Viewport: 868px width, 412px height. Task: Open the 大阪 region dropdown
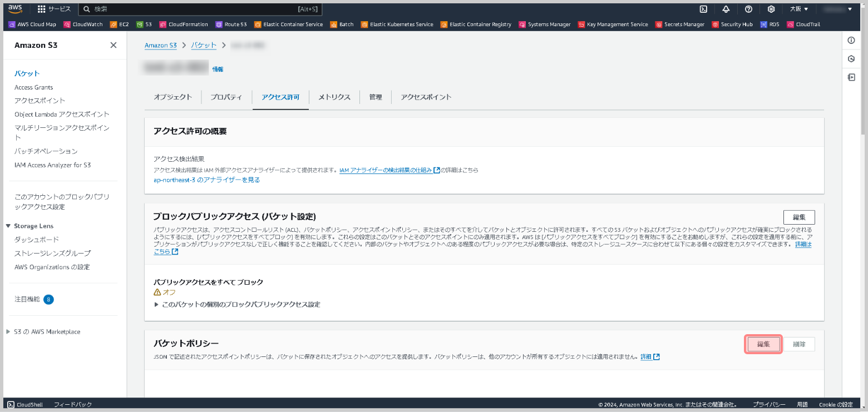point(799,9)
